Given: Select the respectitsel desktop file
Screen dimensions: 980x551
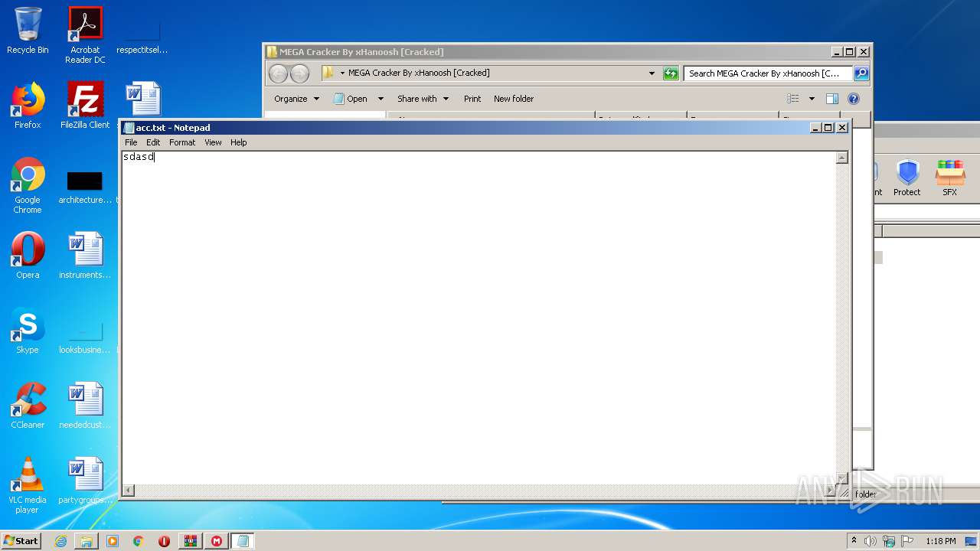Looking at the screenshot, I should pos(142,35).
